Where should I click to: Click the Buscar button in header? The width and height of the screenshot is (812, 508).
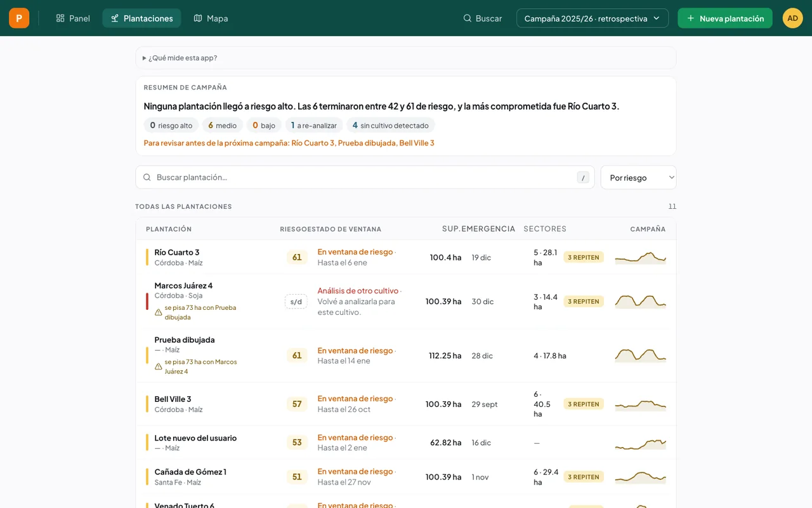[x=483, y=18]
